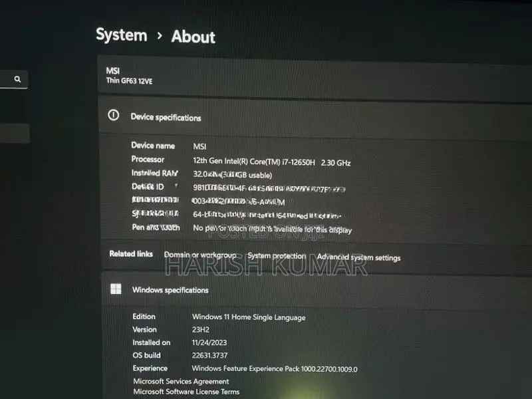Click the search magnifier icon in sidebar
The width and height of the screenshot is (532, 399).
point(17,79)
